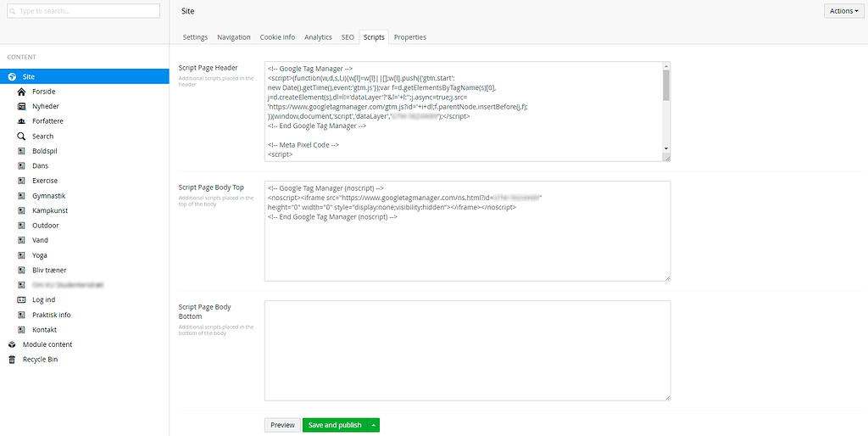Go to the SEO tab

coord(347,37)
